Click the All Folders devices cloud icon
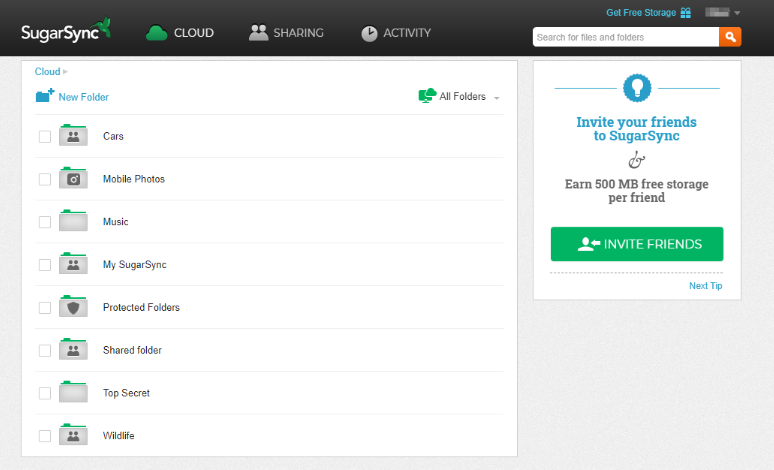 427,95
